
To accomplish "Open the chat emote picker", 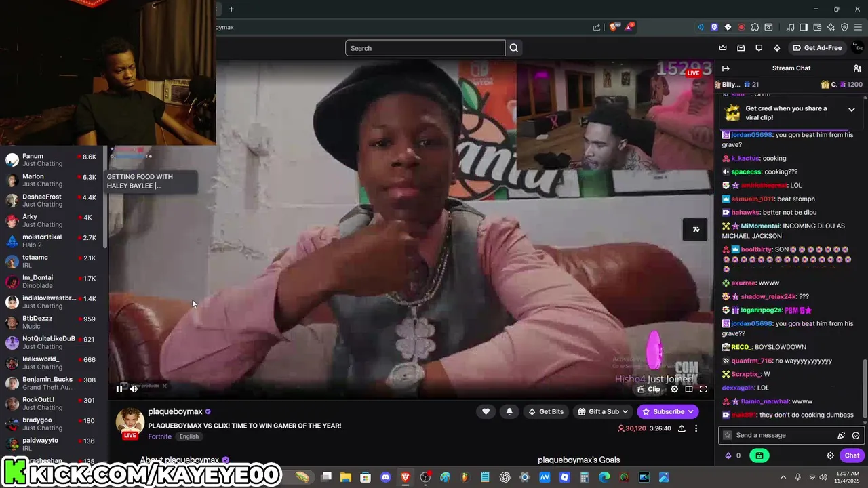I will (x=856, y=436).
